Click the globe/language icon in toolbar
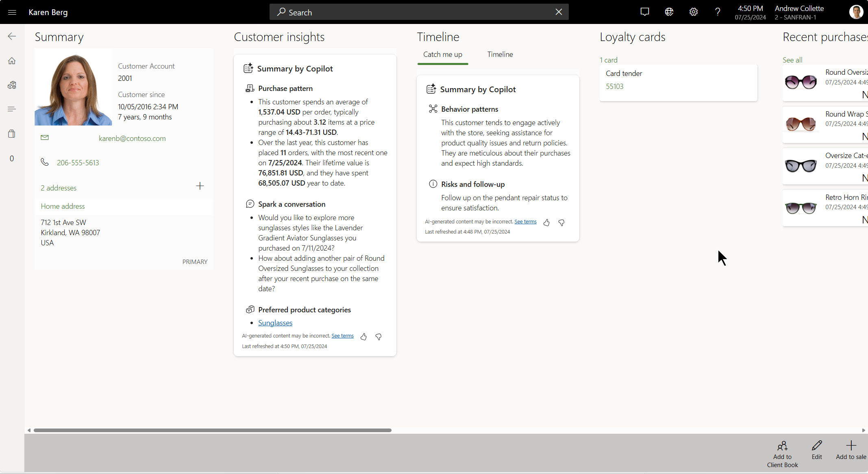Image resolution: width=868 pixels, height=474 pixels. 670,12
